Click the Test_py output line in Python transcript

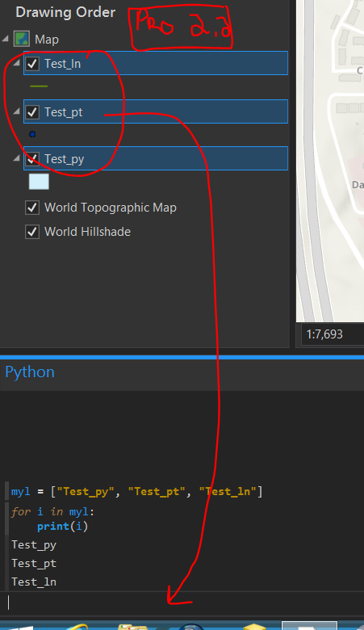click(x=34, y=545)
